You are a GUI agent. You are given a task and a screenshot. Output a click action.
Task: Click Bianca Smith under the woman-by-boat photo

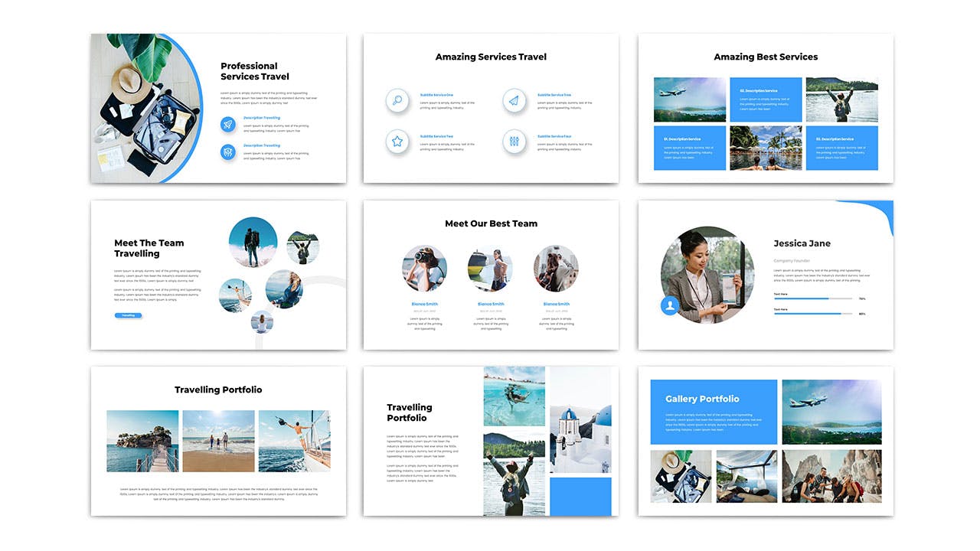click(x=491, y=304)
